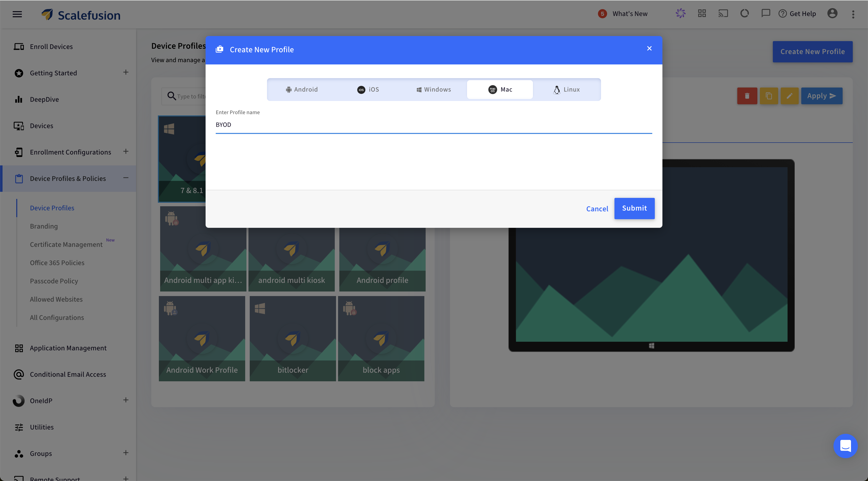868x481 pixels.
Task: Click the circular refresh status icon
Action: (744, 13)
